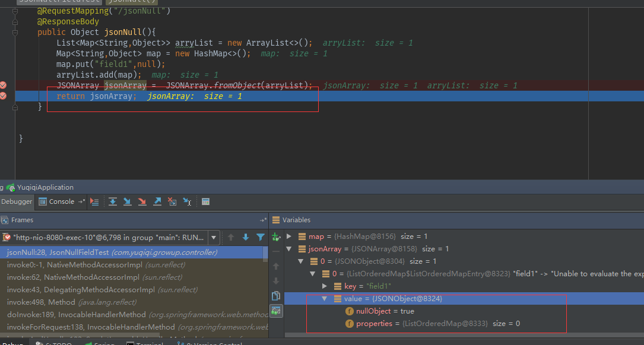Click the Variables panel title
644x345 pixels.
[296, 221]
